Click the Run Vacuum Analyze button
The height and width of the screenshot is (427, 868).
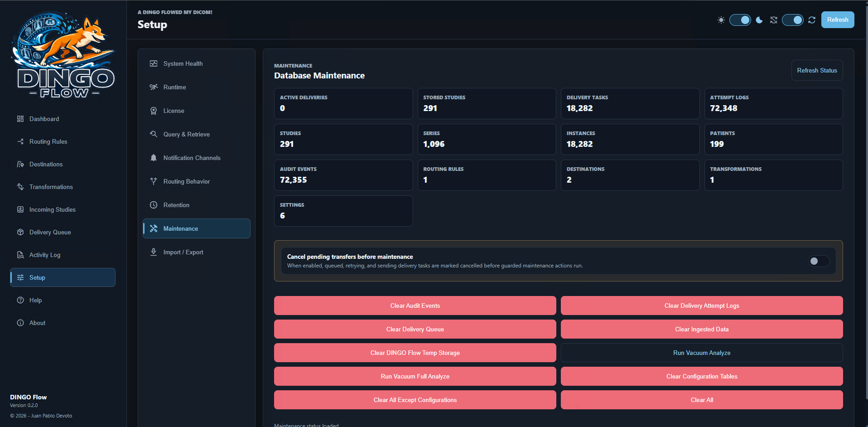(702, 353)
